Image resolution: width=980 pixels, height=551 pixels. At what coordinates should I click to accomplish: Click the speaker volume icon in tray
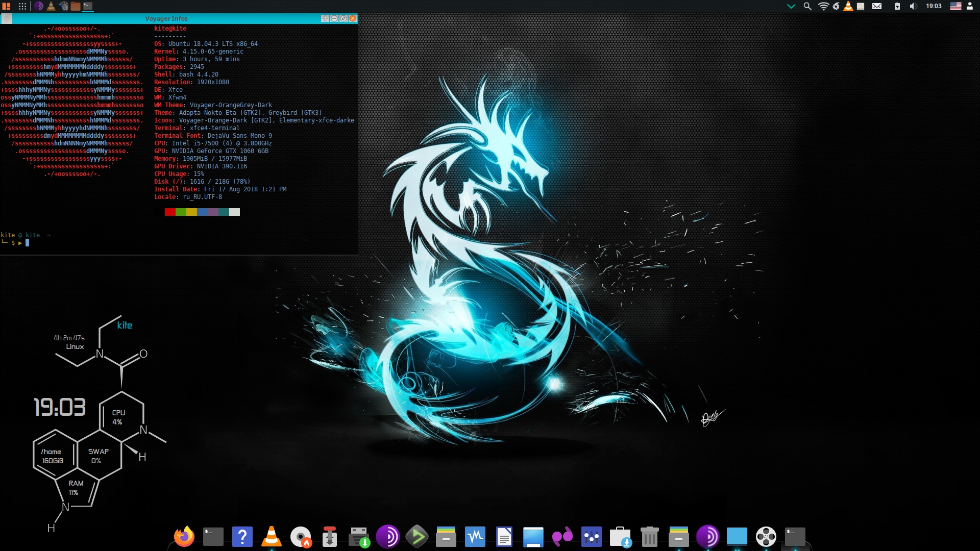point(913,6)
